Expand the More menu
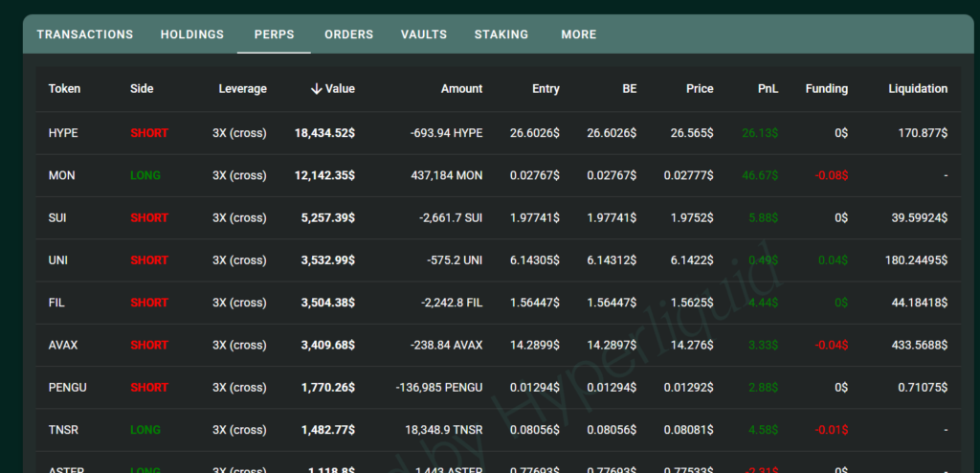This screenshot has height=473, width=980. 579,34
